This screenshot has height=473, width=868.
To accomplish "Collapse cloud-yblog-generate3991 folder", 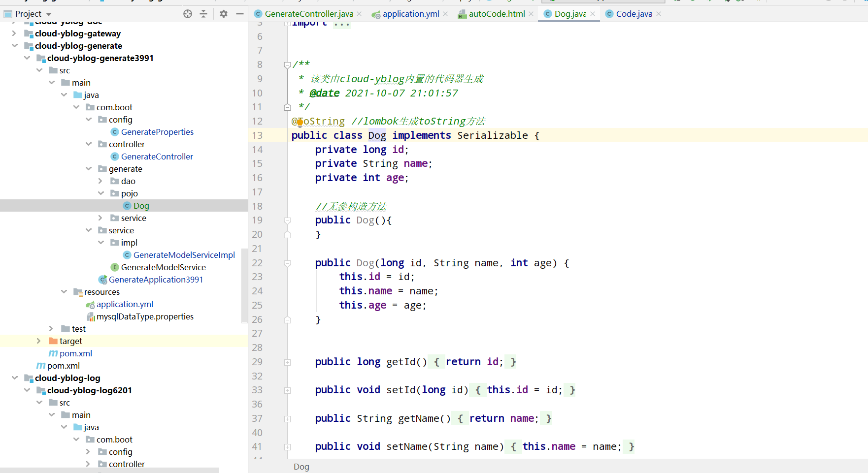I will (27, 58).
